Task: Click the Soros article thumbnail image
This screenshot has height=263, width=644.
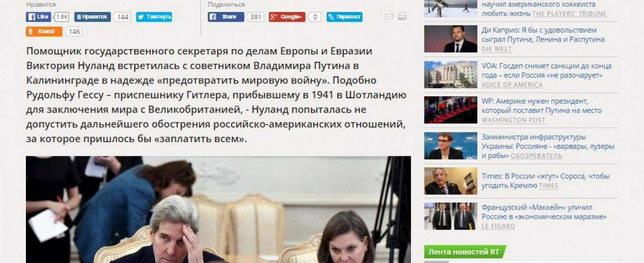Action: (x=451, y=181)
